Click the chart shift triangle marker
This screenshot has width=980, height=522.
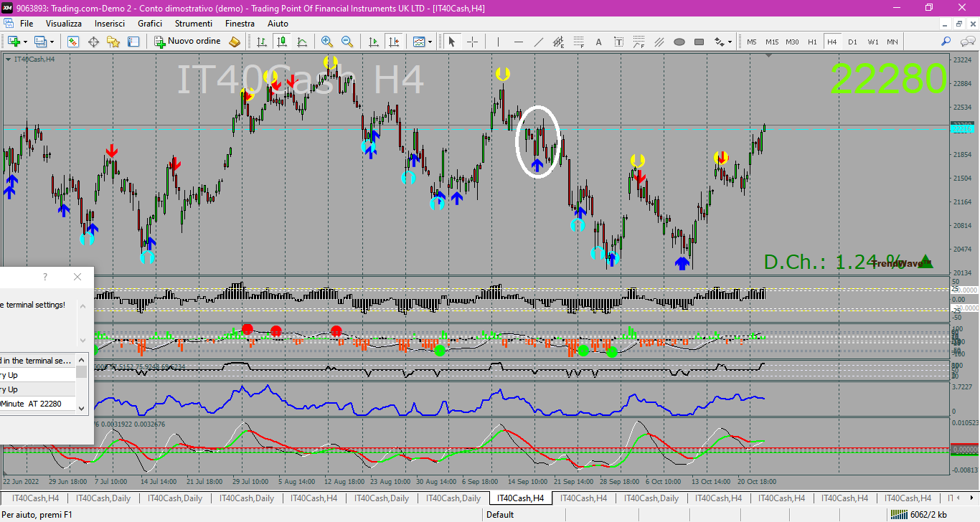[x=769, y=55]
